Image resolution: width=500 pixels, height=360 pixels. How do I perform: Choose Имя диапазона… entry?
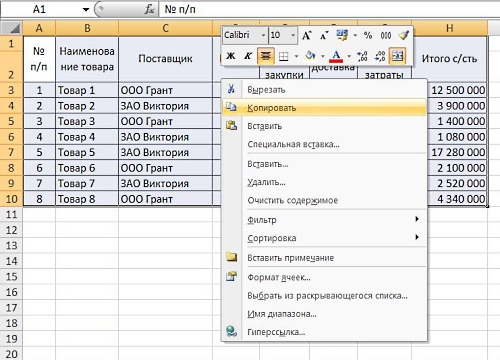coord(324,314)
